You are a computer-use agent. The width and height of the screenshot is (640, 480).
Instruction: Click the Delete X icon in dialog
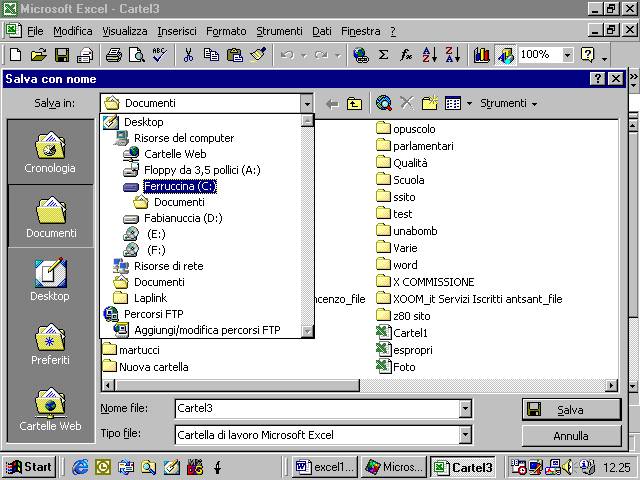click(x=407, y=103)
